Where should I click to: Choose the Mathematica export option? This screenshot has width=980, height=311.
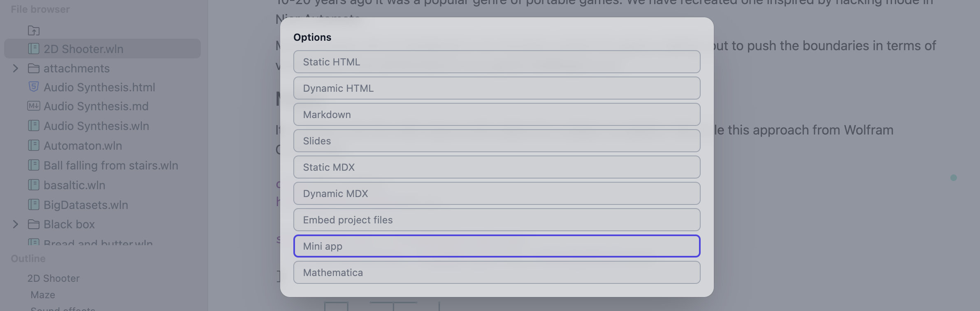(497, 272)
